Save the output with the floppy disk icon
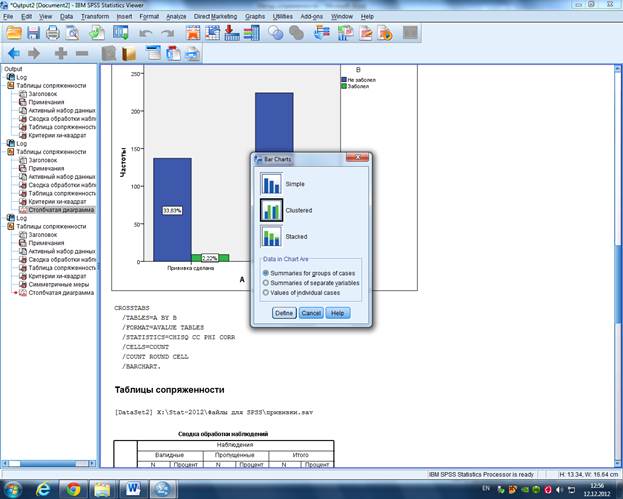This screenshot has height=499, width=623. [33, 33]
